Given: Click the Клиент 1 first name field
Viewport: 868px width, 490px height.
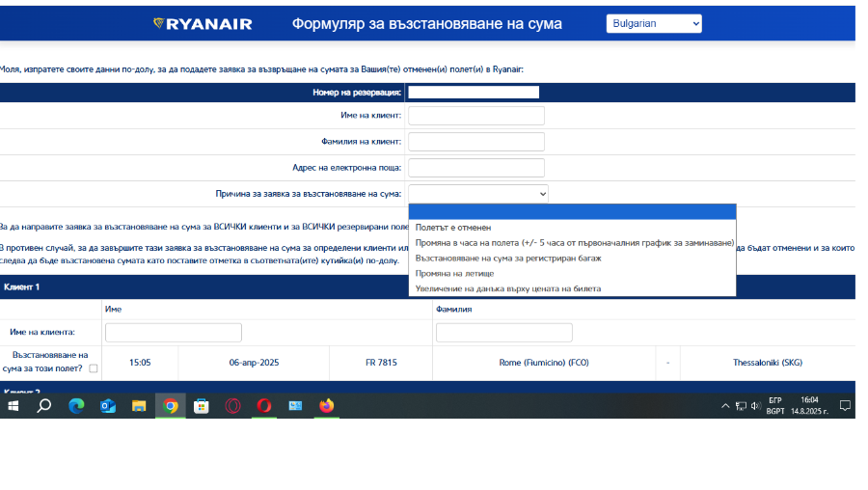Looking at the screenshot, I should click(174, 333).
